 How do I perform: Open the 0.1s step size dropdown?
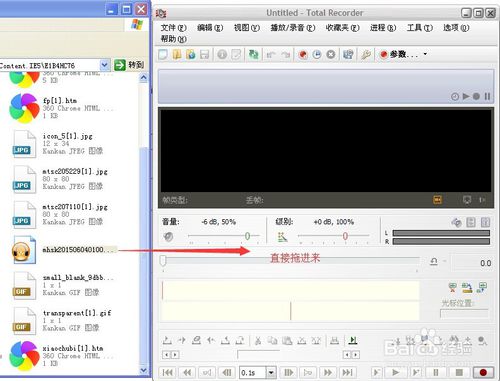click(x=271, y=372)
